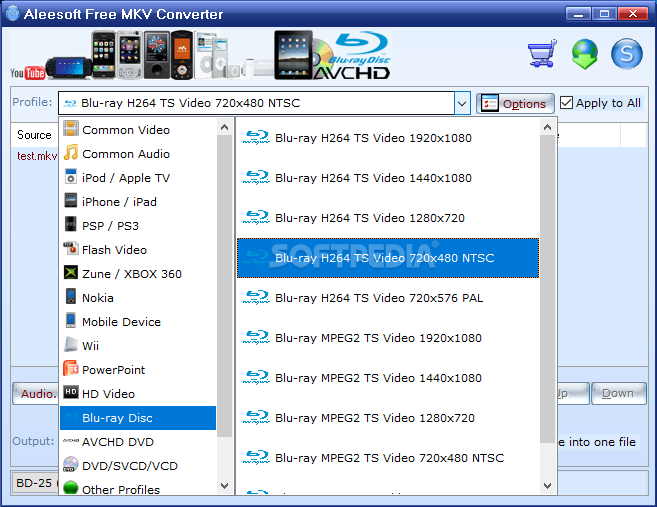Click the Common Video film icon
The width and height of the screenshot is (657, 507).
[x=71, y=128]
